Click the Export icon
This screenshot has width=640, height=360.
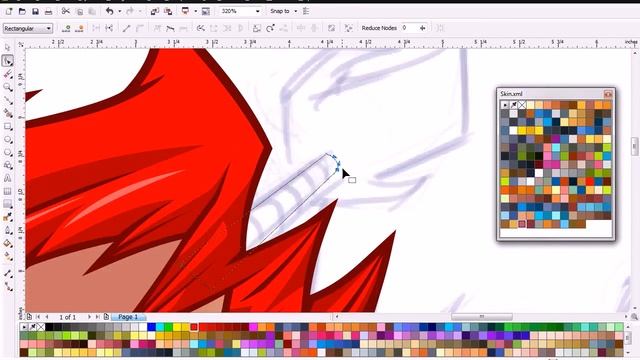(x=168, y=11)
